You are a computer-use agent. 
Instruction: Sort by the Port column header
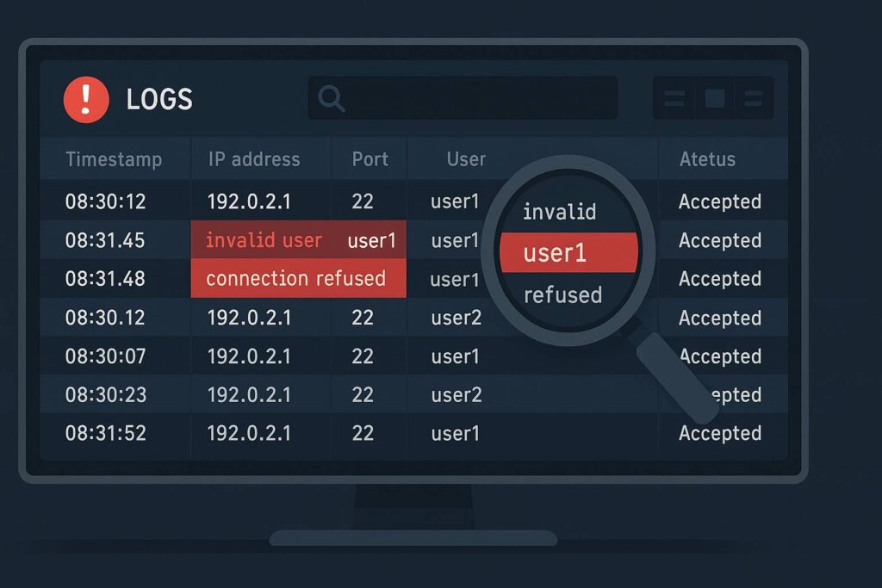coord(370,159)
